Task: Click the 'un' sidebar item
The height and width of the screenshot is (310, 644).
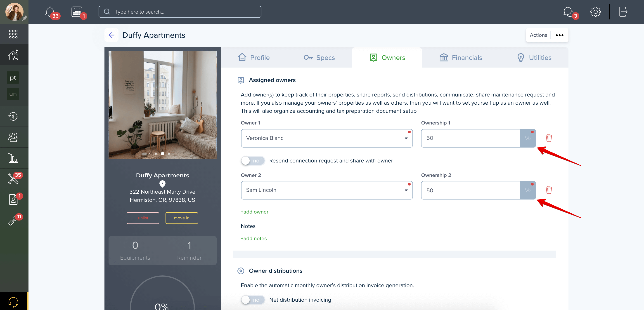Action: 13,94
